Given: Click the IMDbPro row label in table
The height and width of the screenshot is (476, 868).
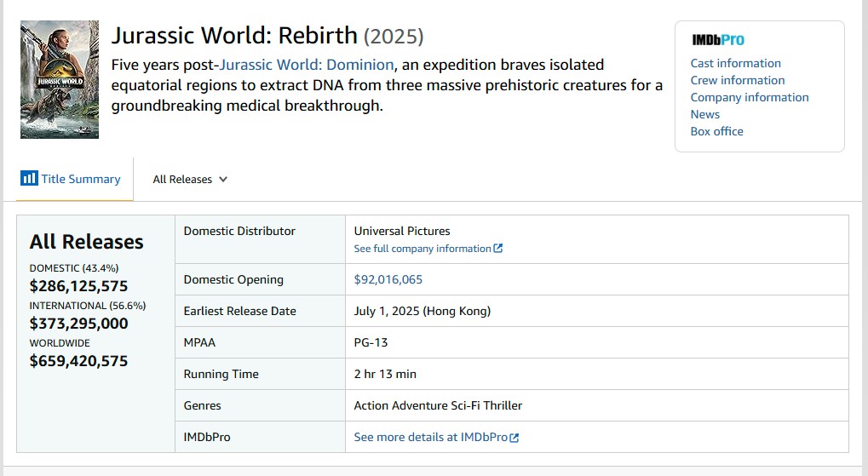Looking at the screenshot, I should [207, 438].
